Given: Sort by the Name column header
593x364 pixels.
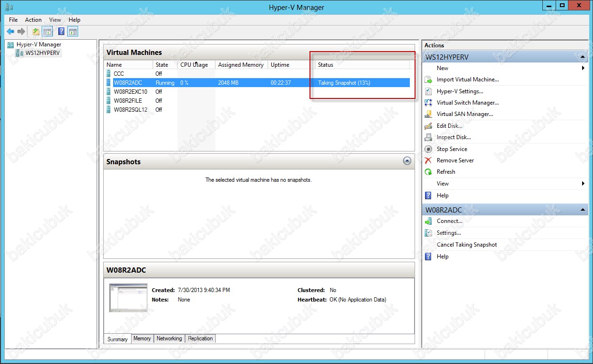Looking at the screenshot, I should click(128, 65).
